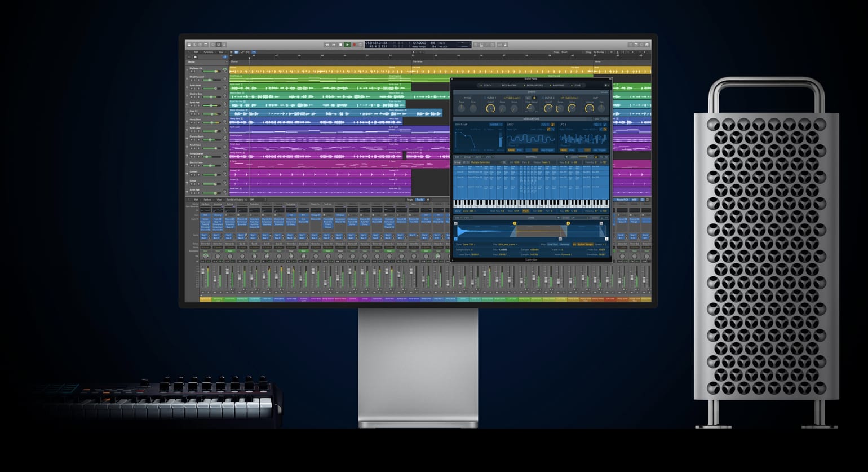Click the Mapping pane Zoom slider
The image size is (868, 472).
[584, 157]
